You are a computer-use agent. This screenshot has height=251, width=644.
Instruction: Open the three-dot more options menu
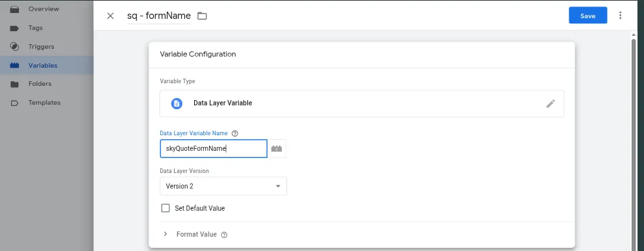620,16
